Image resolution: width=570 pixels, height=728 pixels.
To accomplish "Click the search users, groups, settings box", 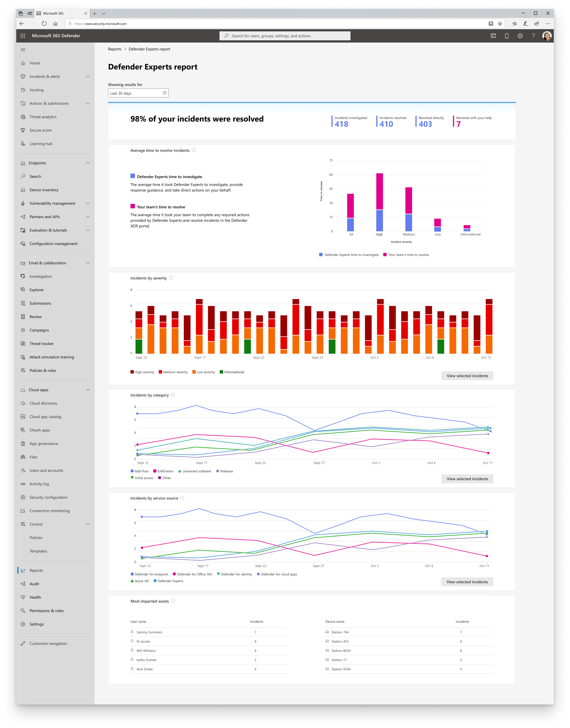I will tap(285, 36).
